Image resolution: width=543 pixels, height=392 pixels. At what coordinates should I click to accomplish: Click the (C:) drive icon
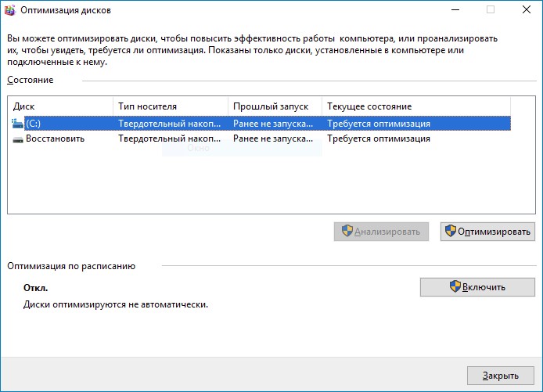[x=18, y=124]
